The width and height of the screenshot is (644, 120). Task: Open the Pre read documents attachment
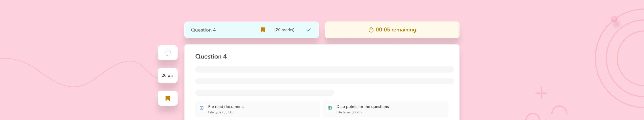coord(226,107)
